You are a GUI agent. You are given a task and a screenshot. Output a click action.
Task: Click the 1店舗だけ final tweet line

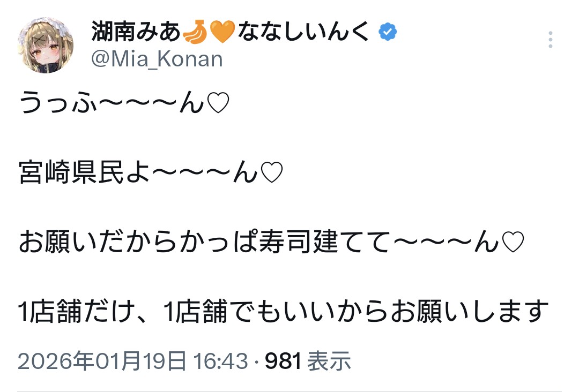tap(284, 312)
